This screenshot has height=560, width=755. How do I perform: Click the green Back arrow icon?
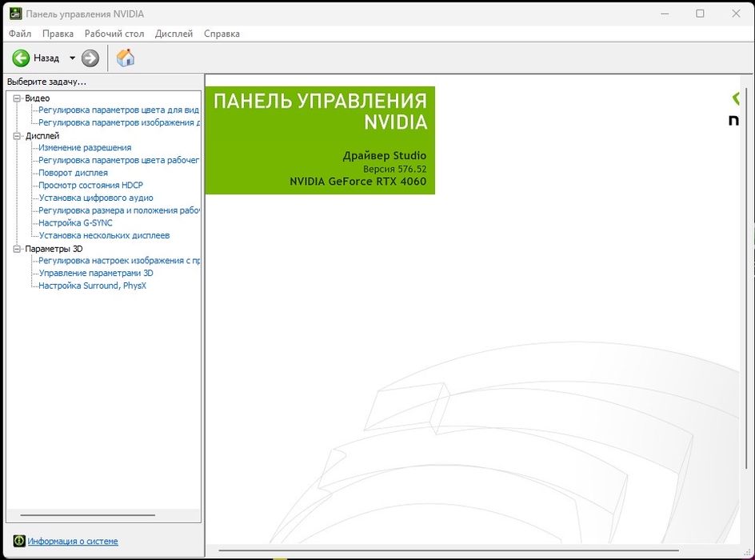point(21,58)
